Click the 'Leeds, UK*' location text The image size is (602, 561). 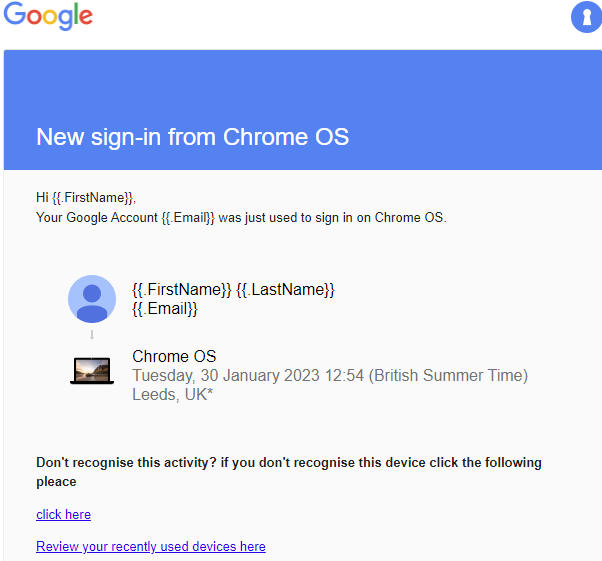coord(172,394)
